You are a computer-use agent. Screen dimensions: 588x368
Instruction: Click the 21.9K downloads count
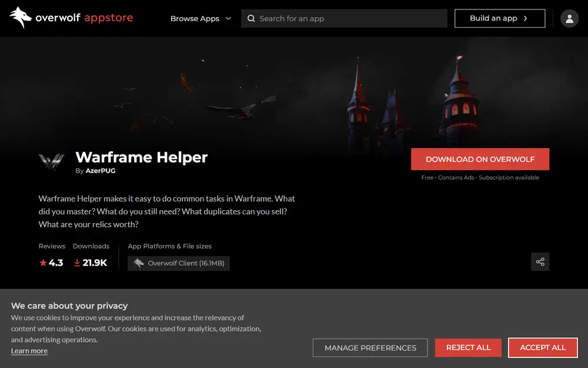pos(95,263)
